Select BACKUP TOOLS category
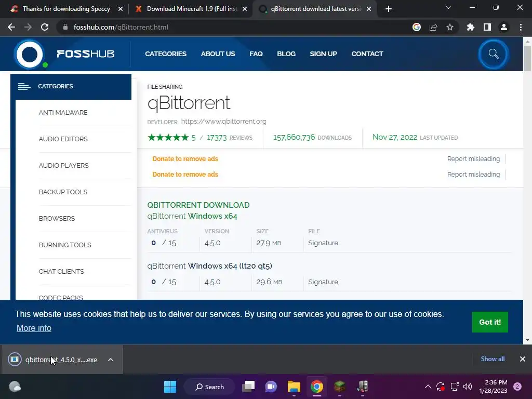 63,192
